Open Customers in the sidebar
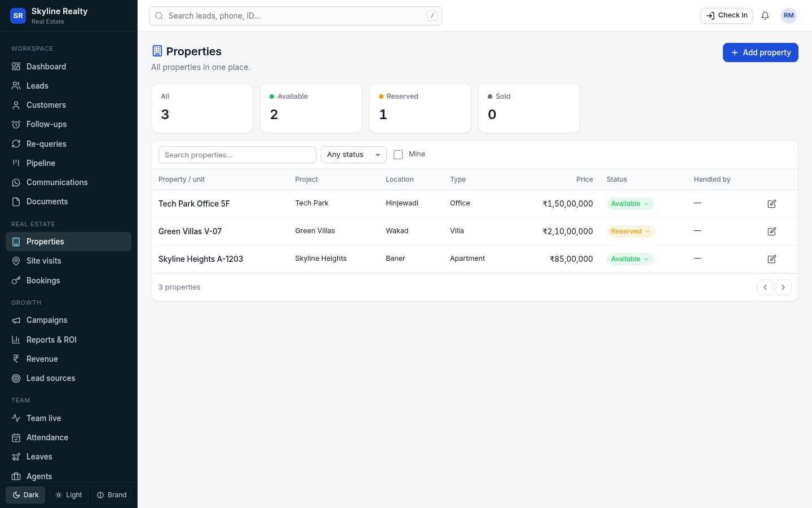The image size is (812, 508). [68, 105]
